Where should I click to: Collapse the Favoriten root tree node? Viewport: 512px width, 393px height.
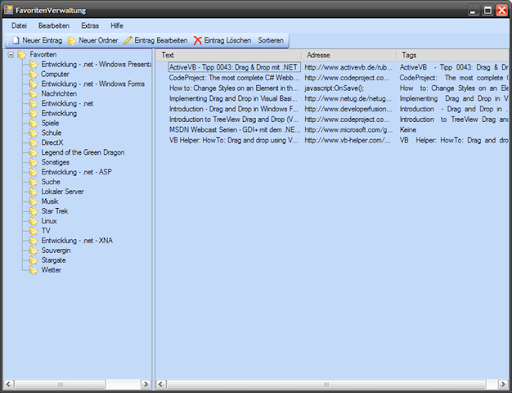pos(11,55)
